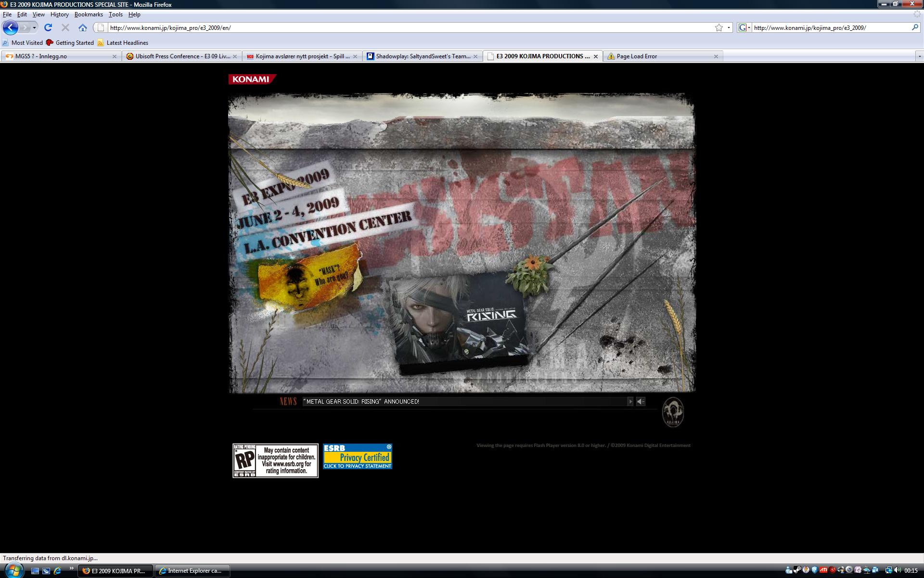The image size is (924, 578).
Task: Click the OneNote tray icon
Action: [858, 570]
